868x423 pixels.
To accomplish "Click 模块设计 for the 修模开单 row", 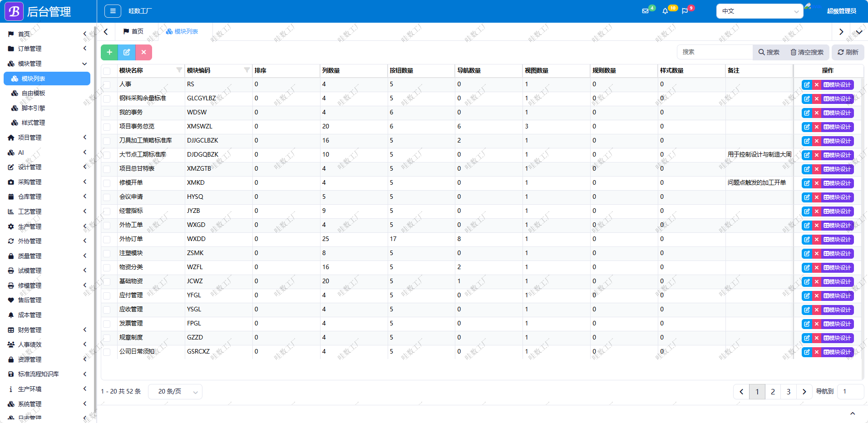I will [x=838, y=183].
